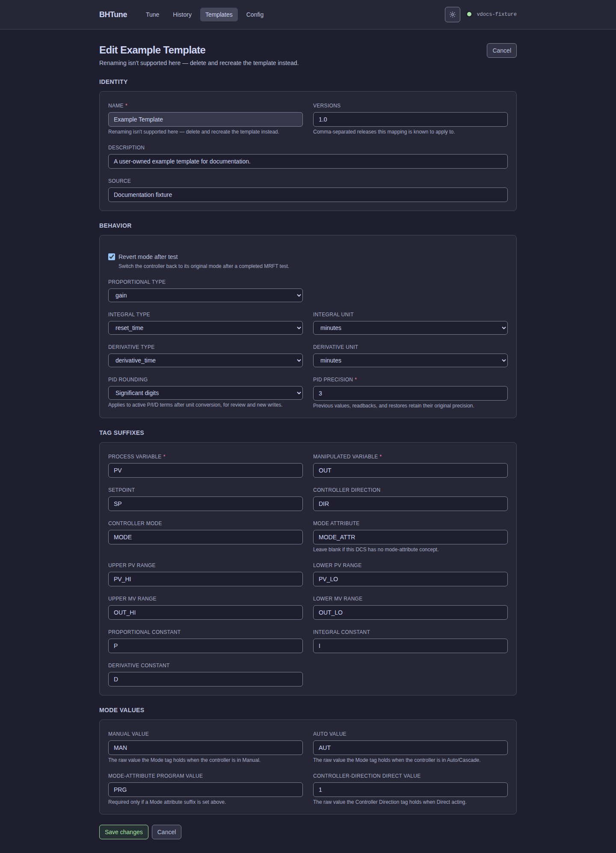Click Controller-Direction Direct Value field
Screen dimensions: 616x853
[410, 790]
